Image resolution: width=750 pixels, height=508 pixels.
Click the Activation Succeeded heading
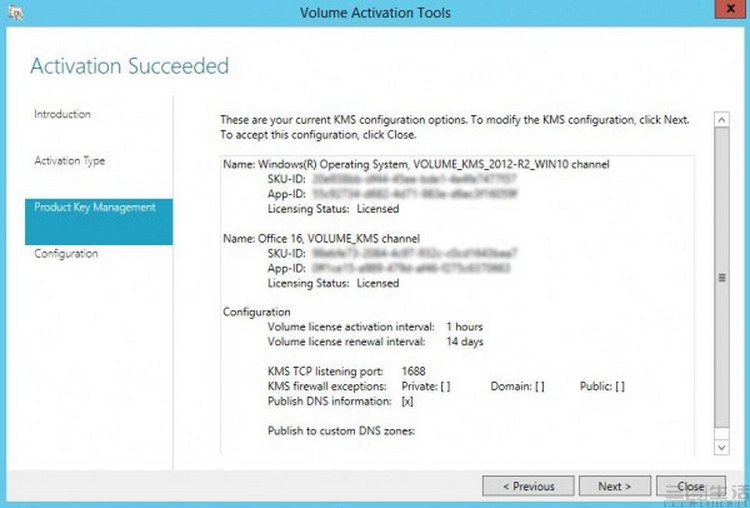130,66
